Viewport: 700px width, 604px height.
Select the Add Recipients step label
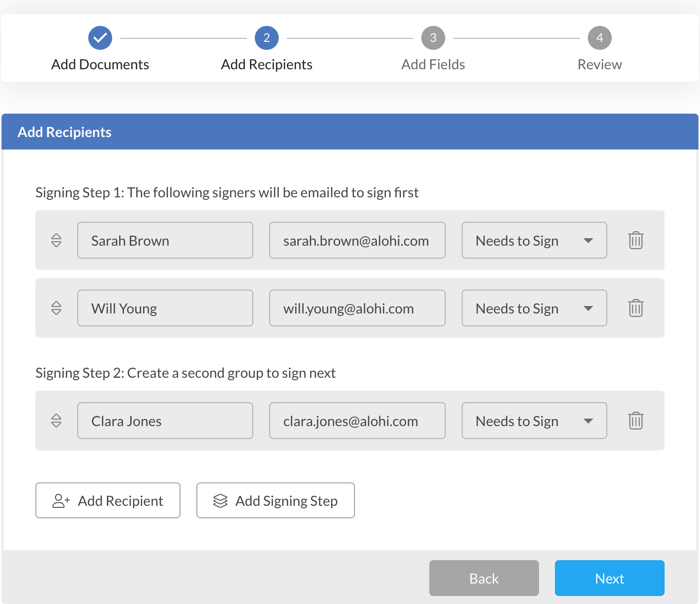pyautogui.click(x=267, y=64)
